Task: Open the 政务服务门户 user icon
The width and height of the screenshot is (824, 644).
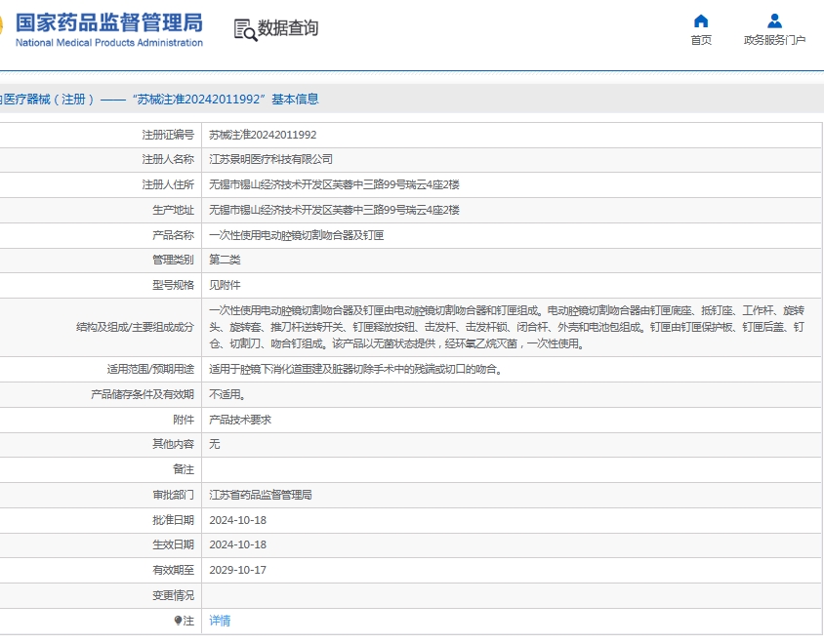Action: point(774,21)
